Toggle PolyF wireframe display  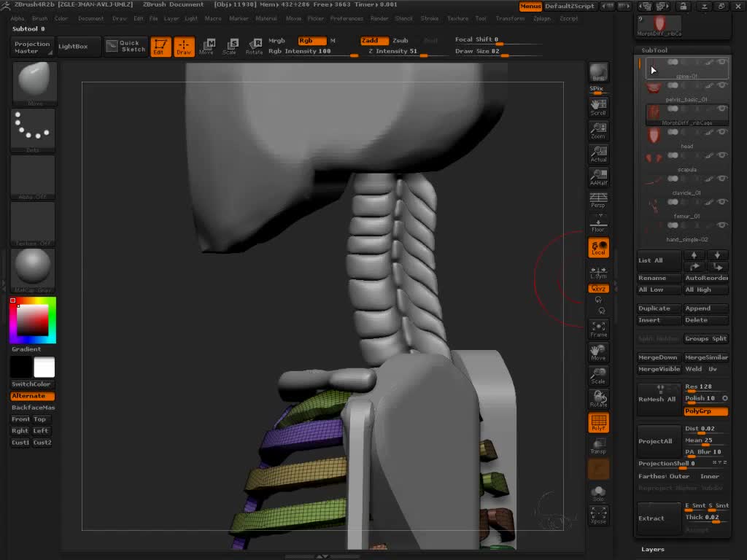point(598,423)
